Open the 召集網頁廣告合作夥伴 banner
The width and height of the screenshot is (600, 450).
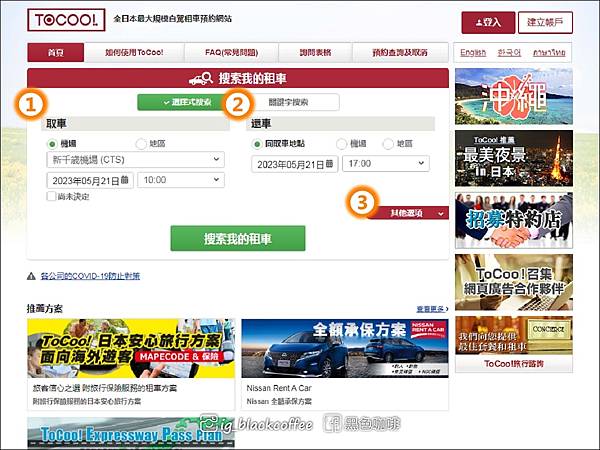(x=514, y=282)
